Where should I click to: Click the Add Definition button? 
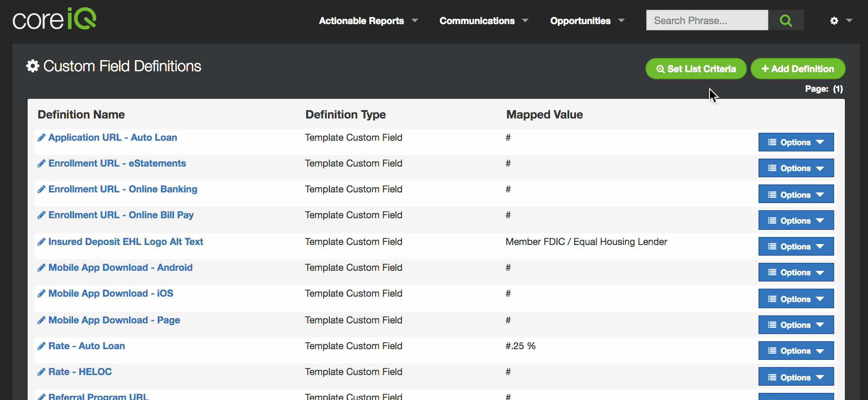[797, 69]
